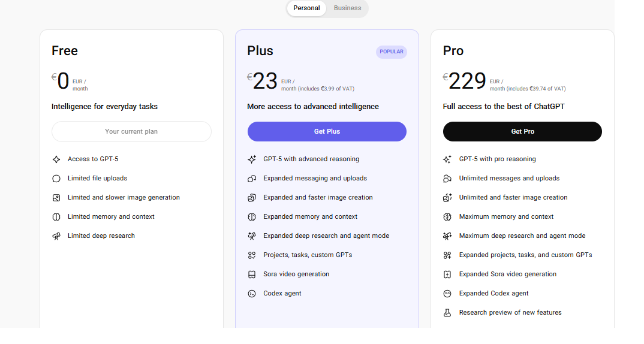
Task: Select the Personal plans tab
Action: [306, 8]
